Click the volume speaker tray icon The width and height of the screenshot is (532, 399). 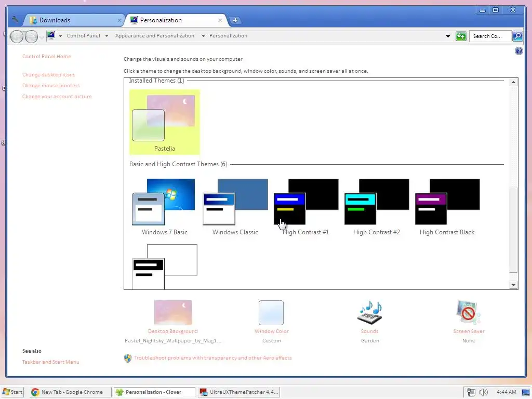point(483,392)
